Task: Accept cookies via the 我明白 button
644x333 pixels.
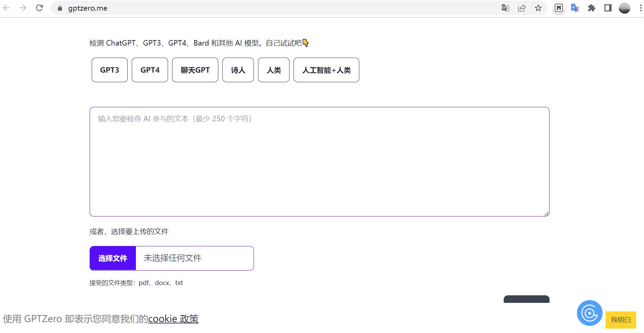Action: pyautogui.click(x=621, y=320)
